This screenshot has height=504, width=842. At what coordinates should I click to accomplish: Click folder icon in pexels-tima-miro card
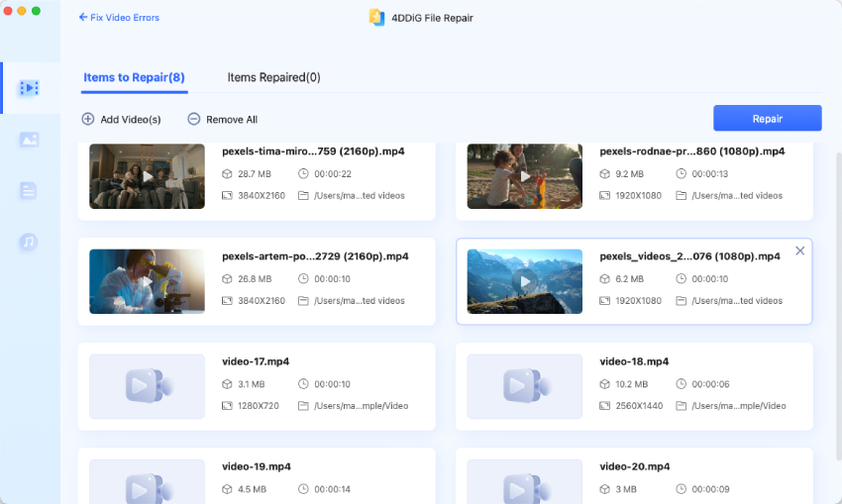pyautogui.click(x=303, y=195)
